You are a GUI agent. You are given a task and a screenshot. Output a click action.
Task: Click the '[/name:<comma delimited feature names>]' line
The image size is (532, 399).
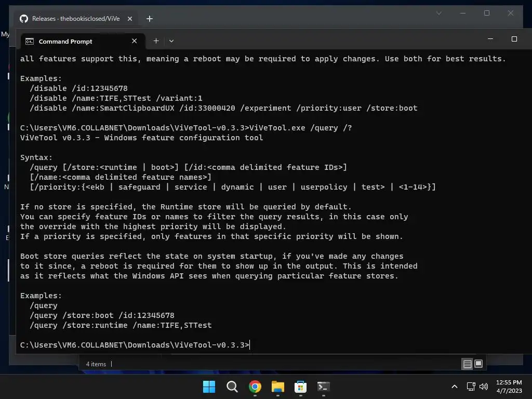click(x=121, y=177)
